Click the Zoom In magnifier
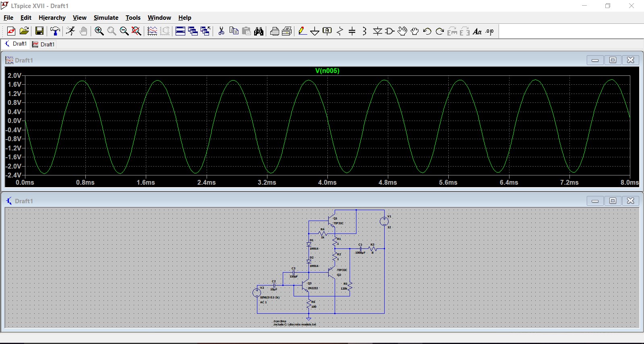The height and width of the screenshot is (344, 644). point(99,31)
